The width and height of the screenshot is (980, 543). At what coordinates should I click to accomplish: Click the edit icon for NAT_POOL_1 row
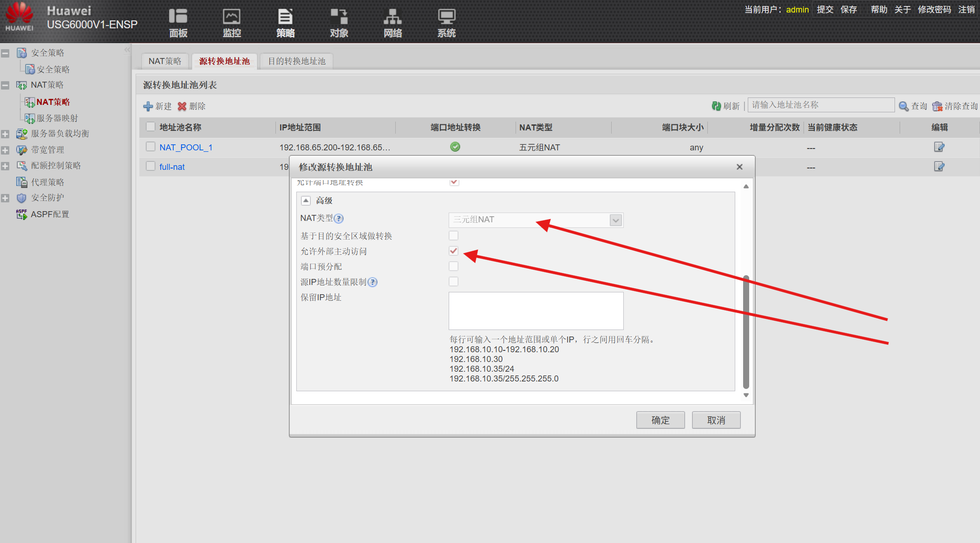(x=939, y=147)
